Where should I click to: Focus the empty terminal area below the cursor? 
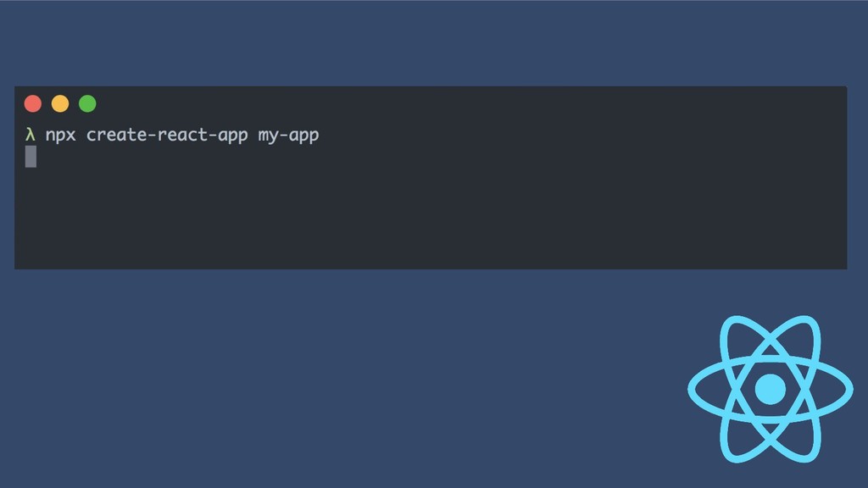click(x=431, y=219)
